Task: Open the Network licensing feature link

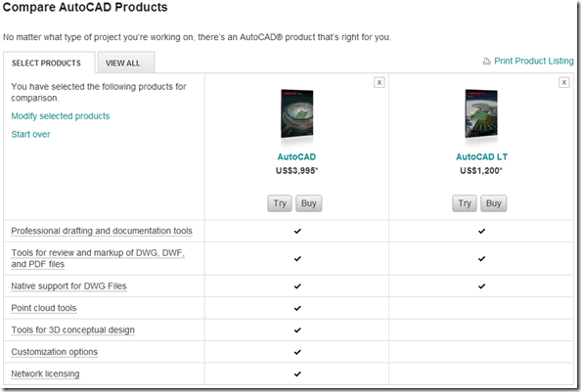Action: click(45, 373)
